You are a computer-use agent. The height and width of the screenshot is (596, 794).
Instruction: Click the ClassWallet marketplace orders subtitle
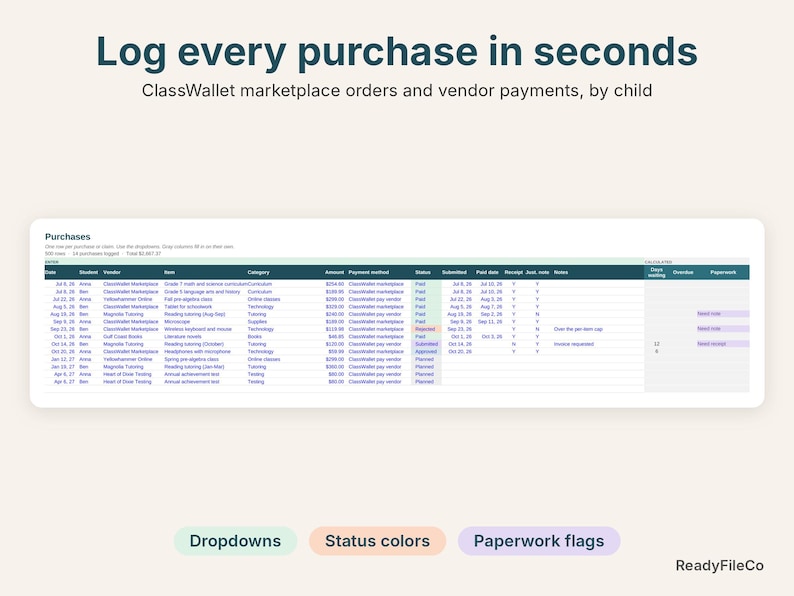tap(397, 91)
